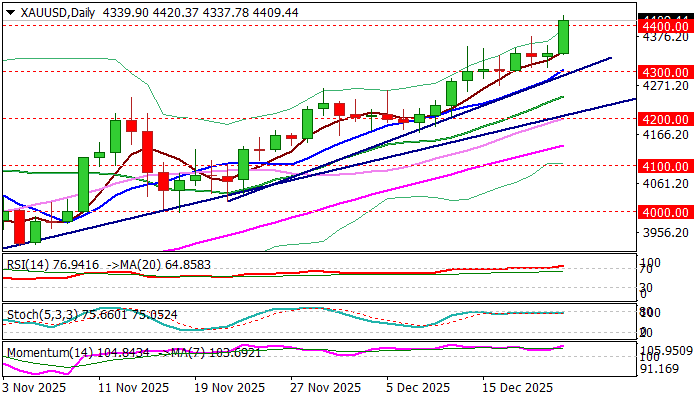The width and height of the screenshot is (700, 400).
Task: Select the red 4100.00 price level label
Action: click(x=664, y=165)
